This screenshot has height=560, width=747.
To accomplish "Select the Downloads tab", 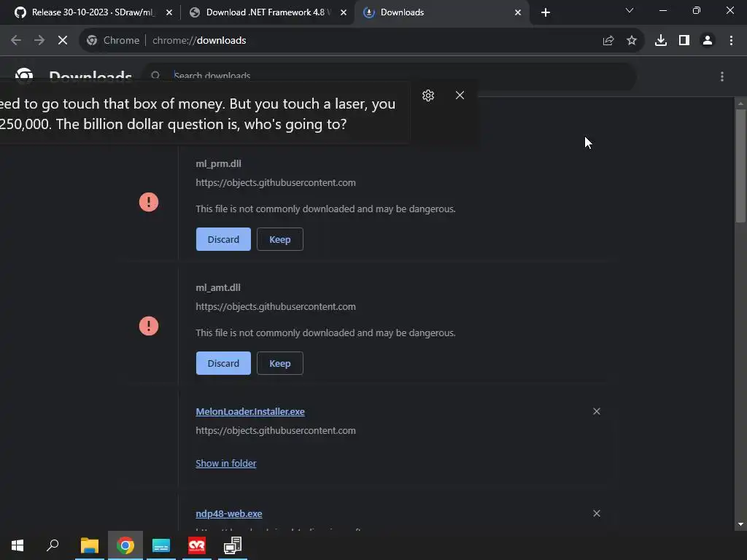I will [x=441, y=12].
